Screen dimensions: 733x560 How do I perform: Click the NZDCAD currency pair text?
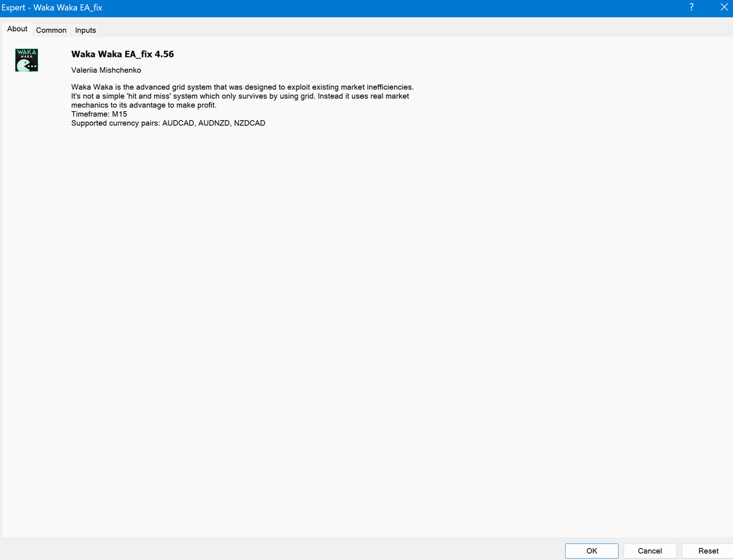point(249,123)
